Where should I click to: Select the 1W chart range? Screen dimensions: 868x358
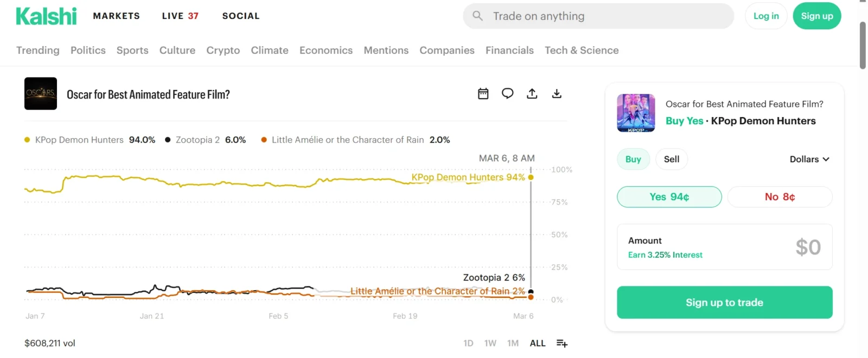coord(490,343)
